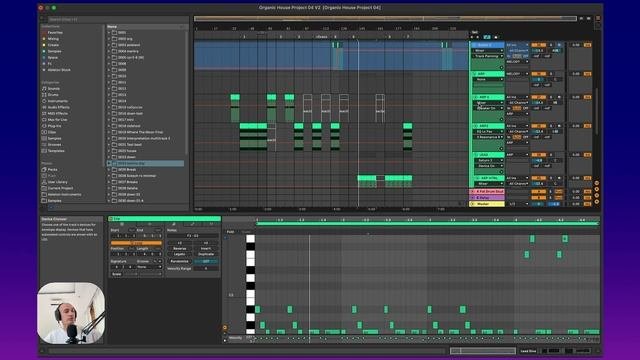
Task: Open the Sounds category in the browser
Action: [53, 89]
